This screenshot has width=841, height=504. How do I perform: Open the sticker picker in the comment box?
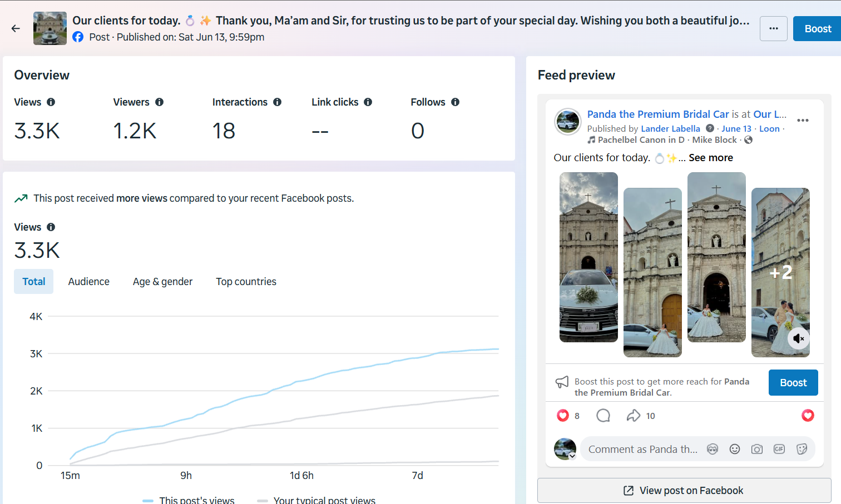(x=802, y=450)
